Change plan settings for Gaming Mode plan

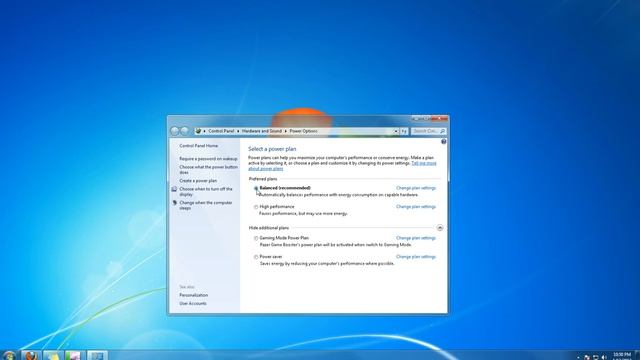click(x=416, y=238)
